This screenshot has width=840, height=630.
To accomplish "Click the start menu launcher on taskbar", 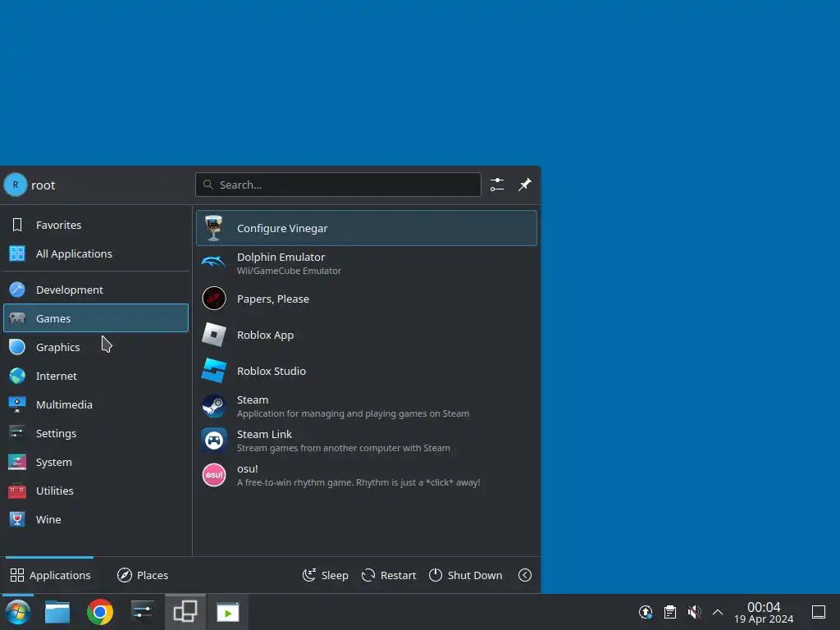I will click(18, 612).
